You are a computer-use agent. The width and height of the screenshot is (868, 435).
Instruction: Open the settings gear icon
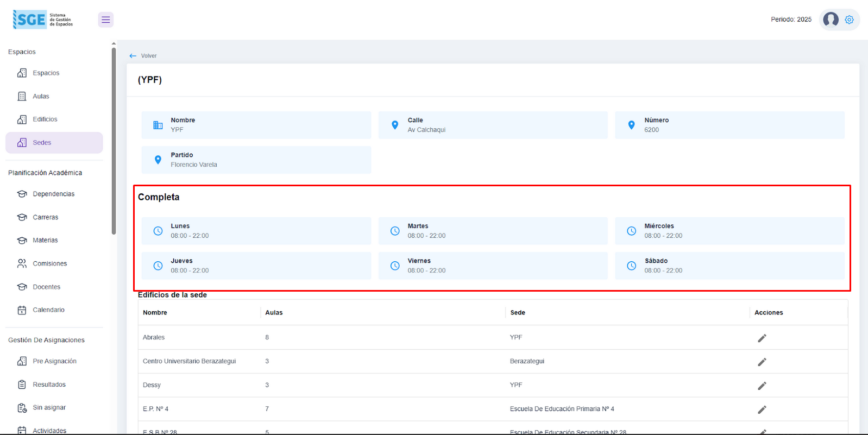click(x=849, y=20)
